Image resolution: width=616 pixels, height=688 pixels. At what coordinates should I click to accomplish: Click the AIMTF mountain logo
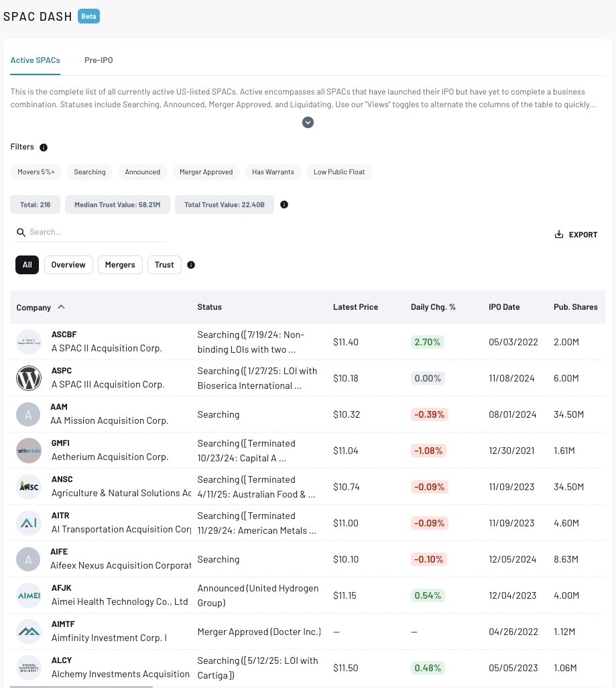coord(29,632)
